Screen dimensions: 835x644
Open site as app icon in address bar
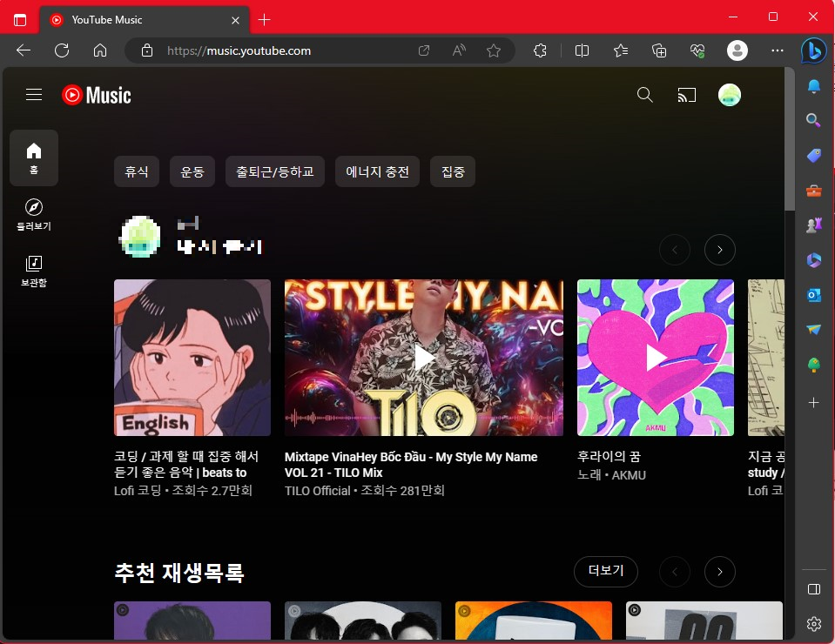point(424,50)
